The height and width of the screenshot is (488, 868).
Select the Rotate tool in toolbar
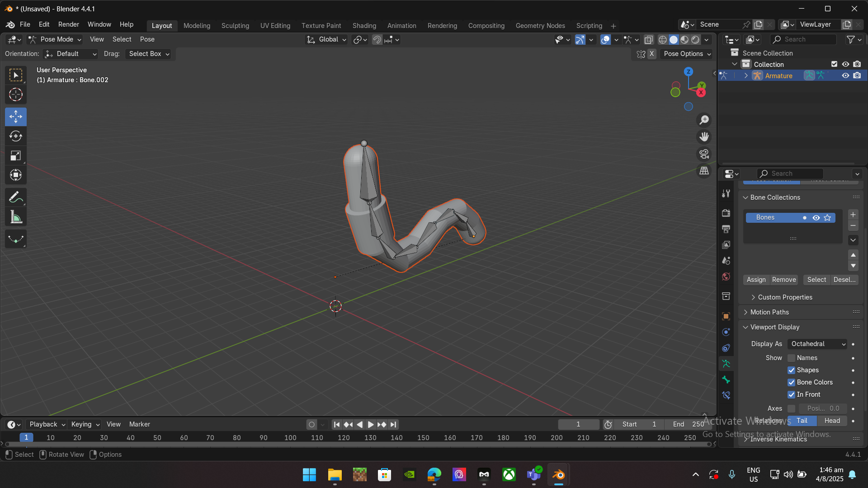[x=16, y=136]
